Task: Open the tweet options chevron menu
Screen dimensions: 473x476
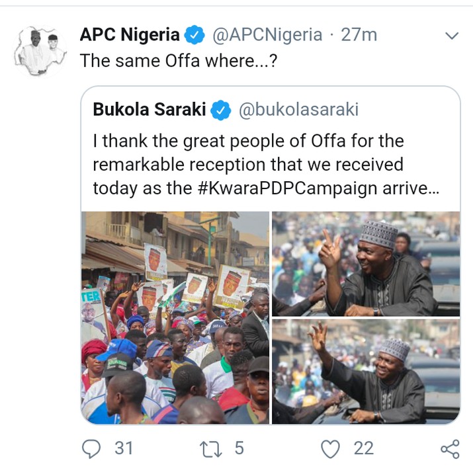Action: click(452, 35)
